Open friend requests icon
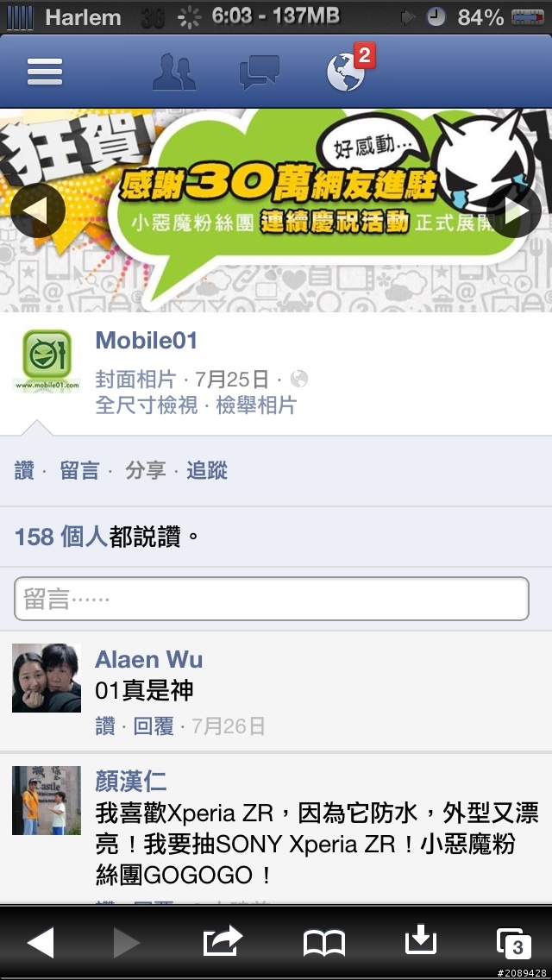 coord(174,72)
